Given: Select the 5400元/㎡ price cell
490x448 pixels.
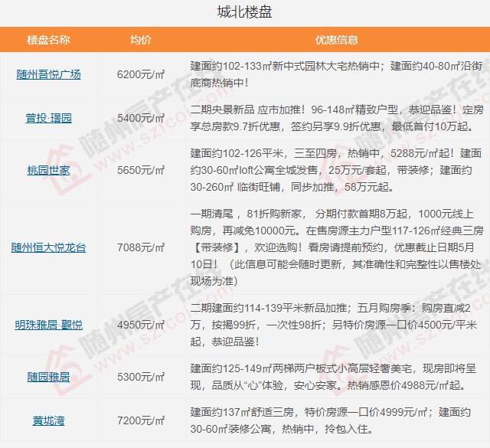Looking at the screenshot, I should pyautogui.click(x=141, y=118).
